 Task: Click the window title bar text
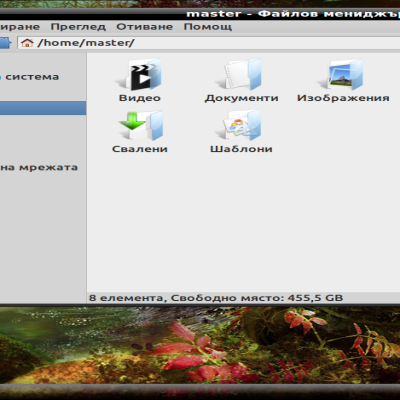pos(293,14)
